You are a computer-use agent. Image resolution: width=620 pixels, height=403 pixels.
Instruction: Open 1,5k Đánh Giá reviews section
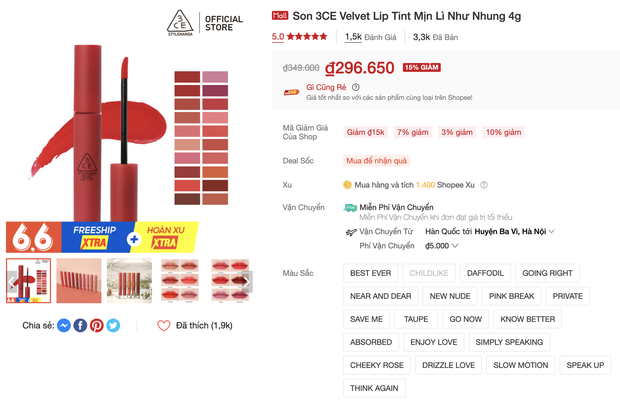coord(370,37)
